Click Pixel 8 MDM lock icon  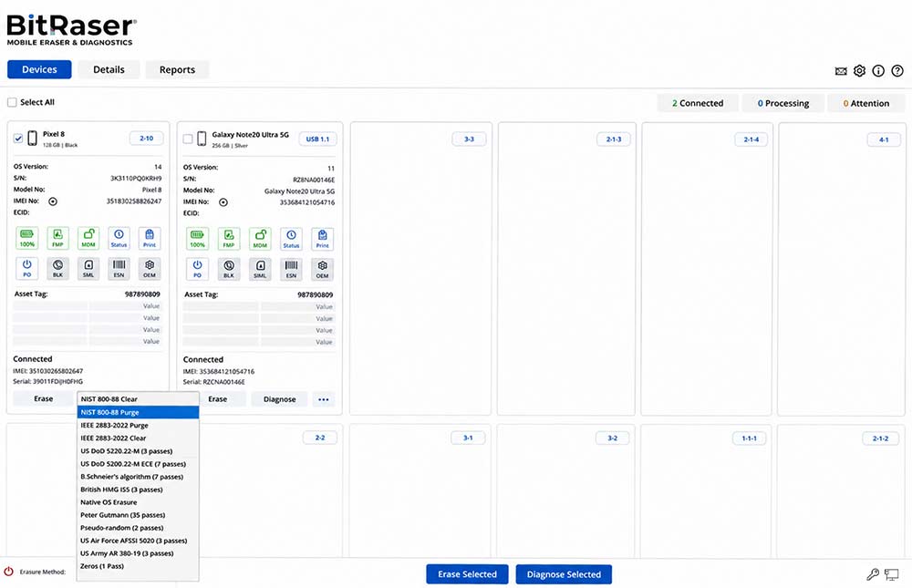[88, 238]
